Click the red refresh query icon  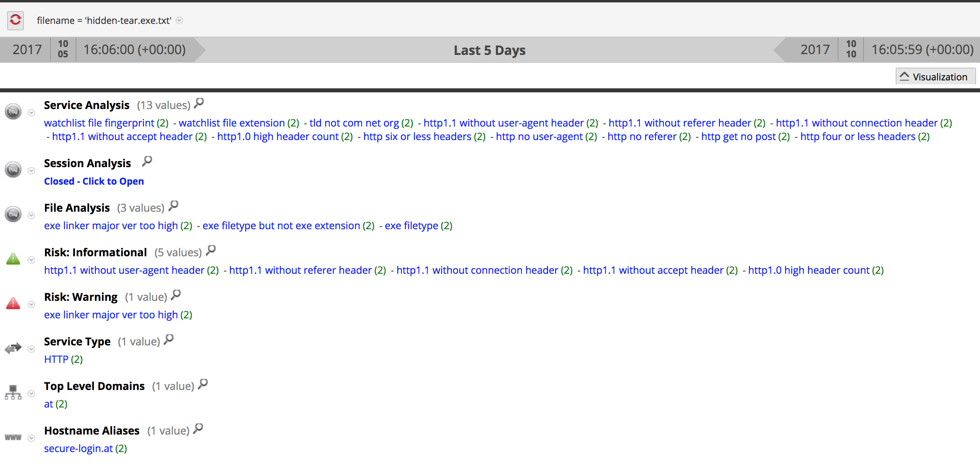(x=16, y=20)
